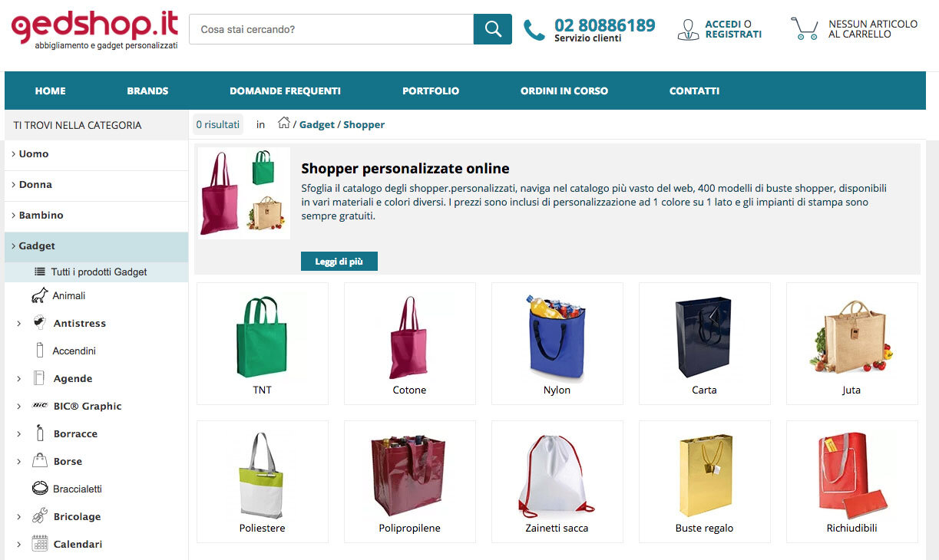The image size is (939, 560).
Task: Expand the Antistress subcategory arrow
Action: 18,324
